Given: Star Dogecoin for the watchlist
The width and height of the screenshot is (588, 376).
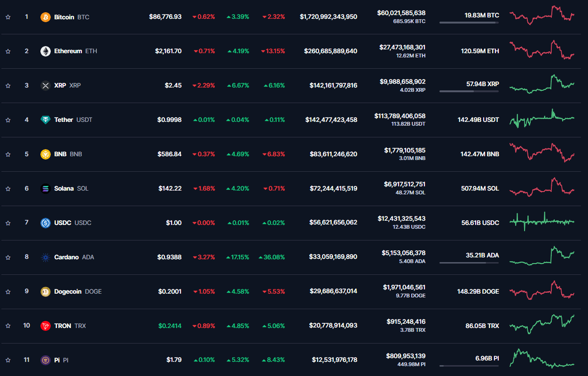Looking at the screenshot, I should (8, 292).
